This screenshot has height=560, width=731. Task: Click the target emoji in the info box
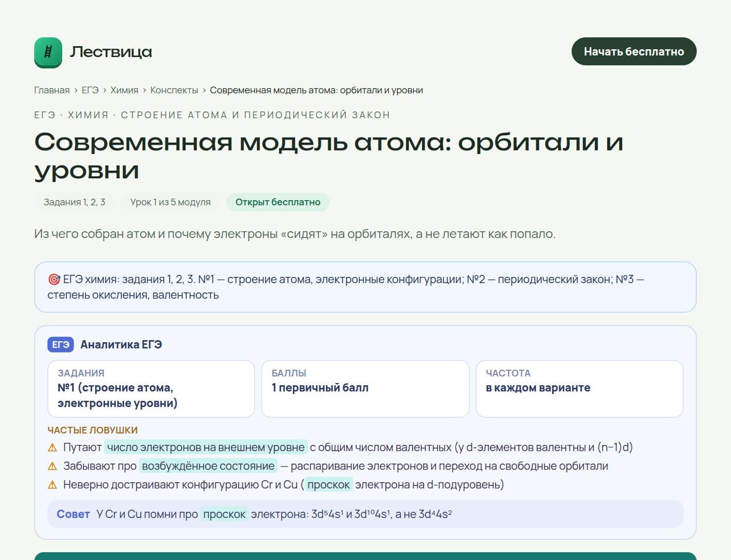click(54, 279)
